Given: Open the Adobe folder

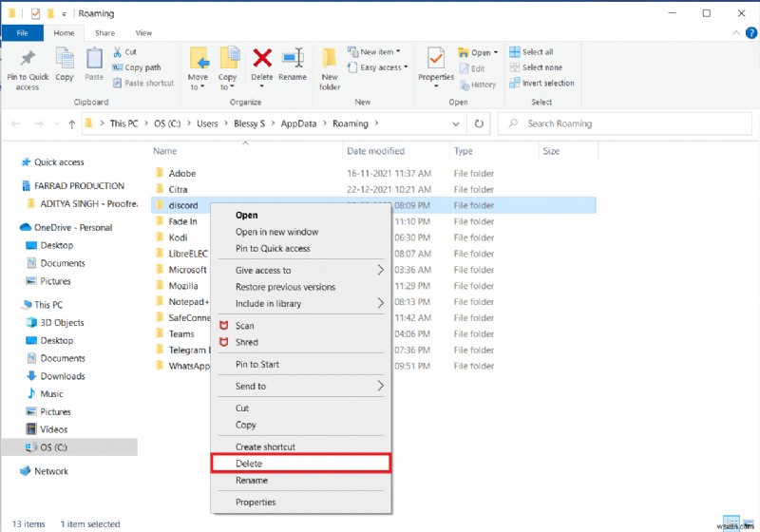Looking at the screenshot, I should (x=182, y=173).
